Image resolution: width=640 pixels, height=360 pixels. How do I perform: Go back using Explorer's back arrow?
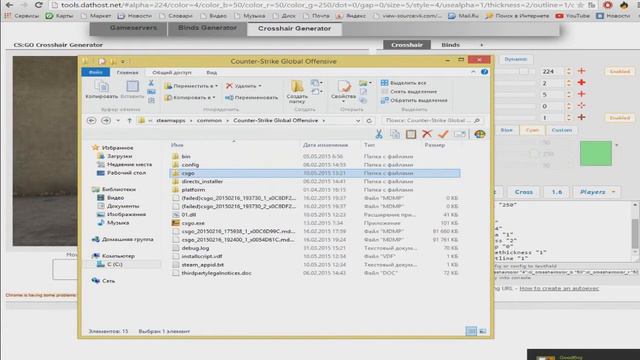tap(91, 120)
